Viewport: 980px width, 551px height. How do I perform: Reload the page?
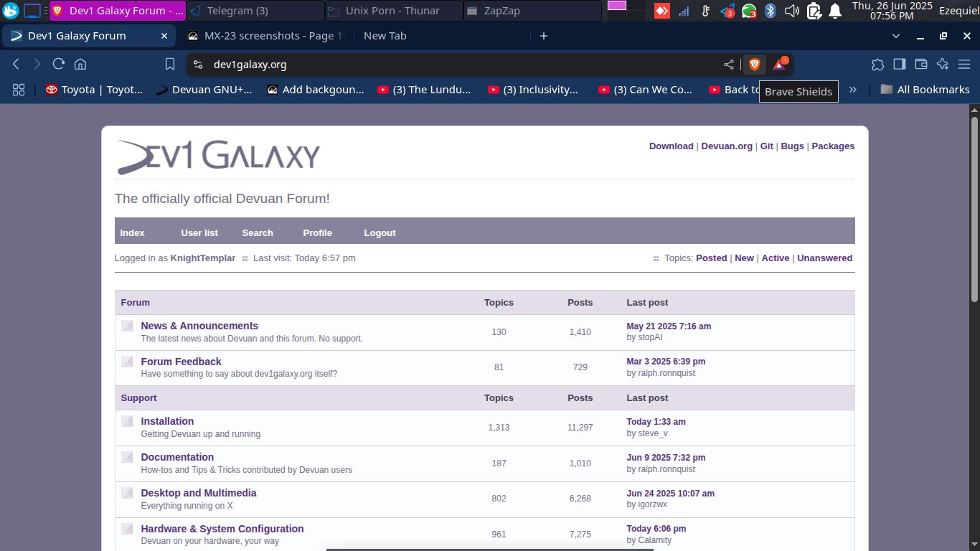59,64
